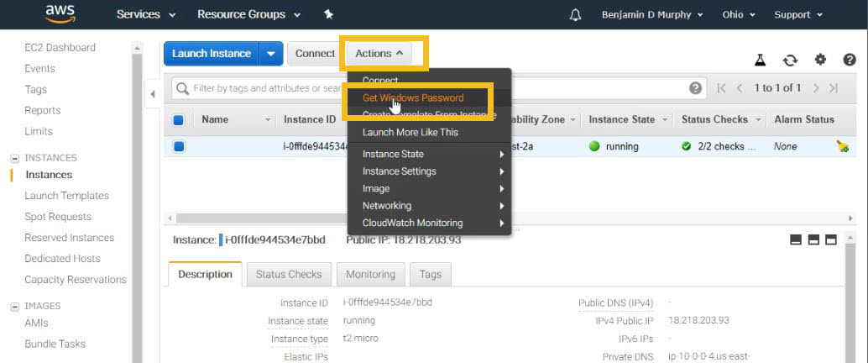Open Events in sidebar
The width and height of the screenshot is (868, 363).
pyautogui.click(x=39, y=69)
